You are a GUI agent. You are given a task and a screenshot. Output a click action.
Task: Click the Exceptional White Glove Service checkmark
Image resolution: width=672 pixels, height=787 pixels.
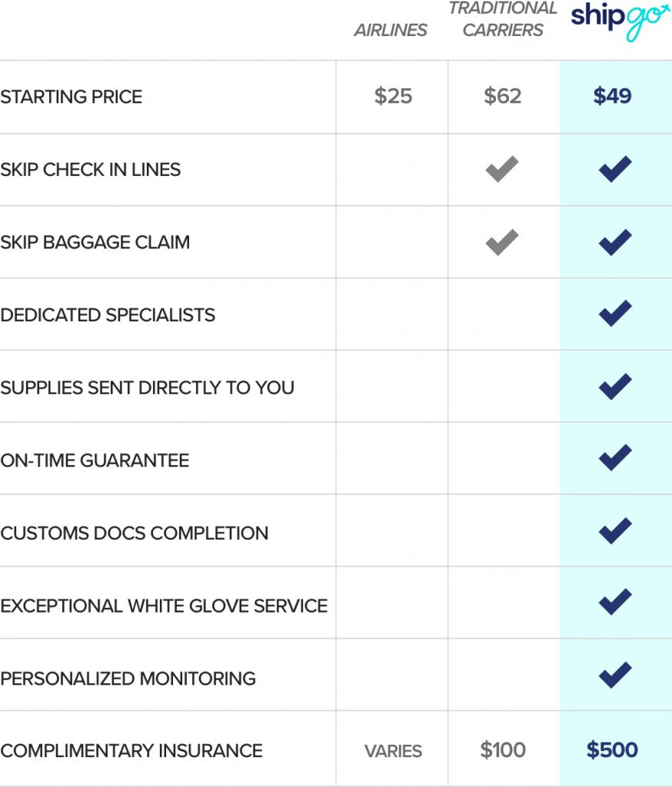(615, 602)
